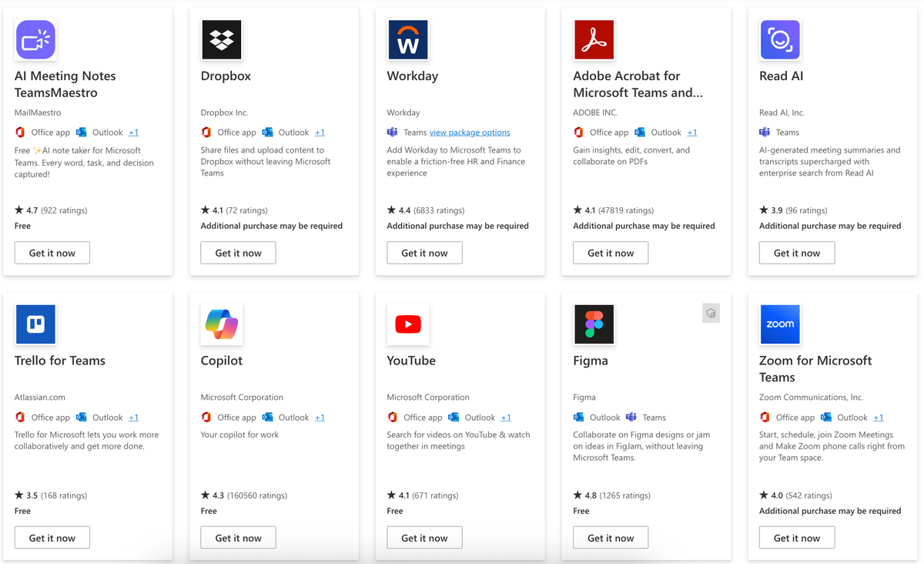This screenshot has height=564, width=924.
Task: Open the Dropbox app icon
Action: (x=222, y=39)
